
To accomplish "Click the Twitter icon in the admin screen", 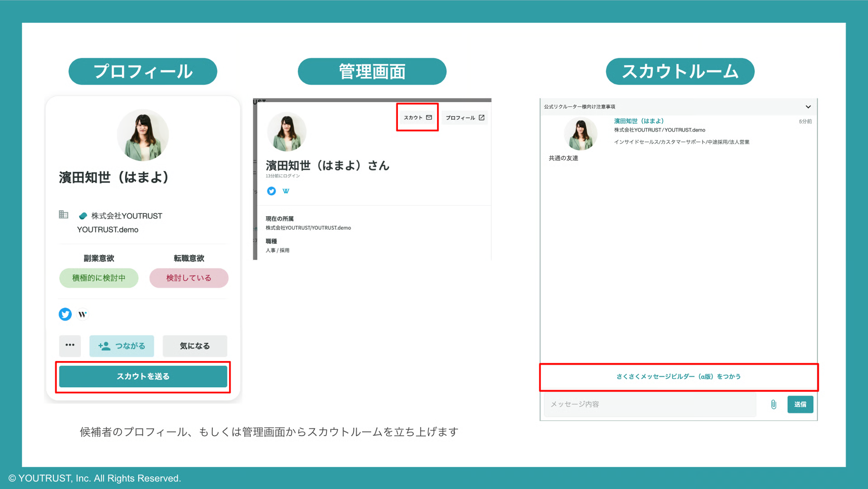I will point(271,191).
